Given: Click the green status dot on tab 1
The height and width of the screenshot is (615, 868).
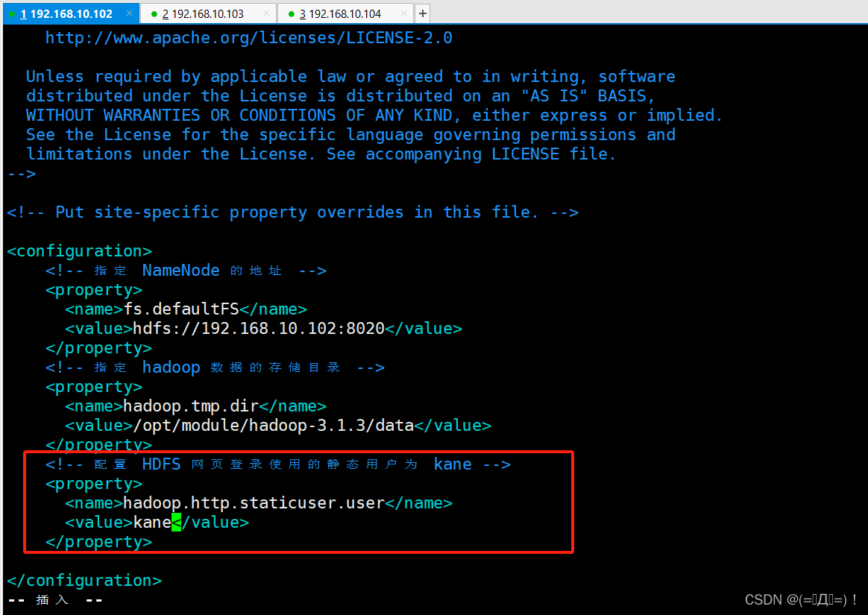Looking at the screenshot, I should [x=10, y=13].
